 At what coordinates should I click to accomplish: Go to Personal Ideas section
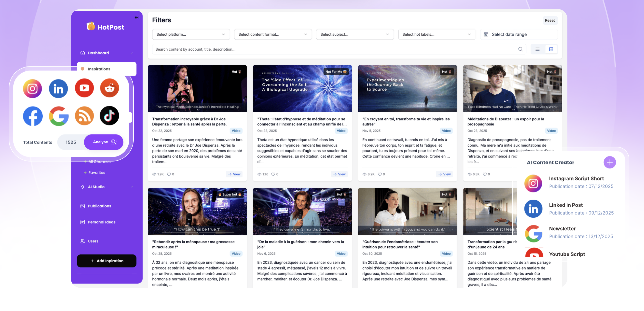(101, 222)
